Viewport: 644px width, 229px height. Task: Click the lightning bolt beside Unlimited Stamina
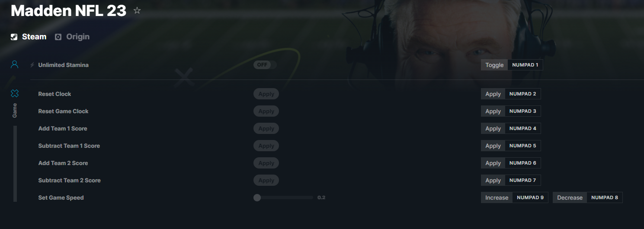[x=32, y=65]
